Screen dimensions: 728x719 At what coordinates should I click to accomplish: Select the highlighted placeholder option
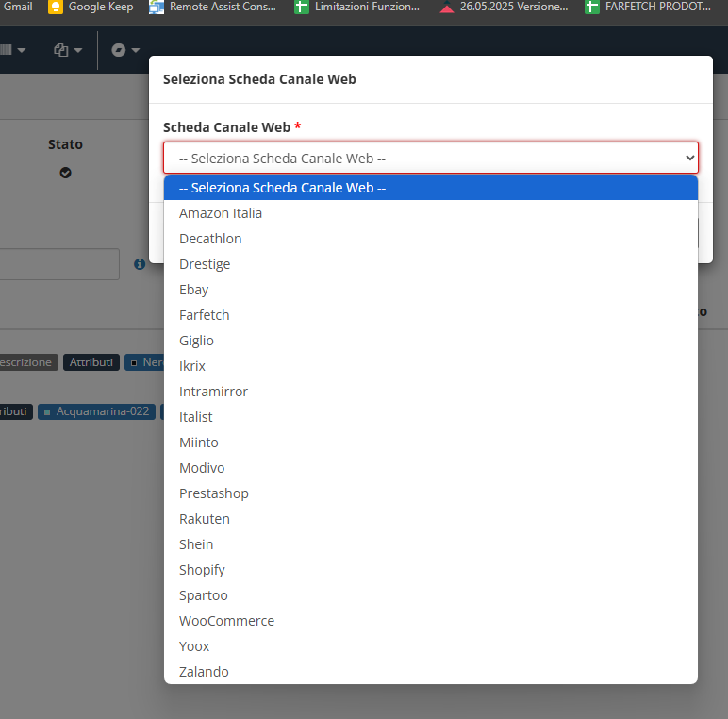tap(430, 188)
